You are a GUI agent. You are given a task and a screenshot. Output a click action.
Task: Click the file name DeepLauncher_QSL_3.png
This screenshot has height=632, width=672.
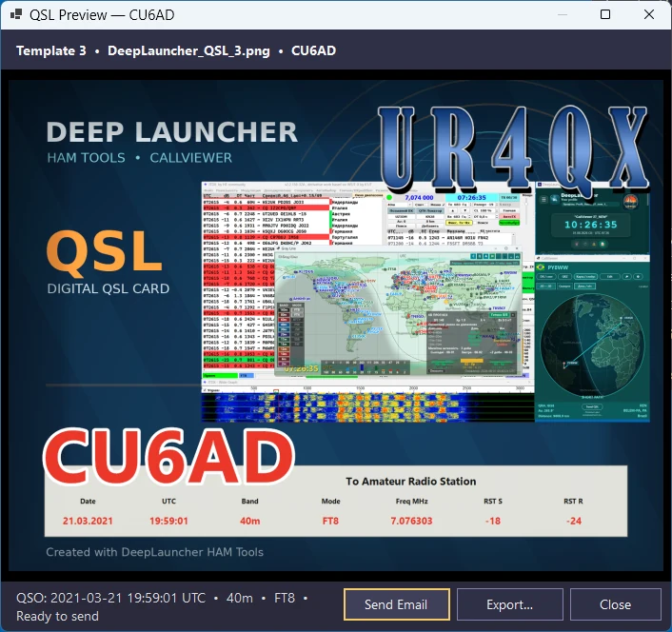[x=188, y=50]
